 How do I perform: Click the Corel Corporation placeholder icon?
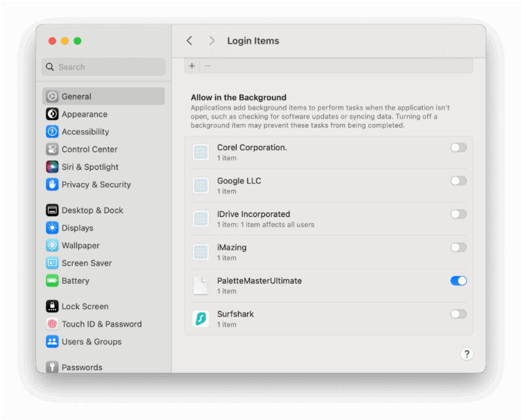[x=200, y=152]
